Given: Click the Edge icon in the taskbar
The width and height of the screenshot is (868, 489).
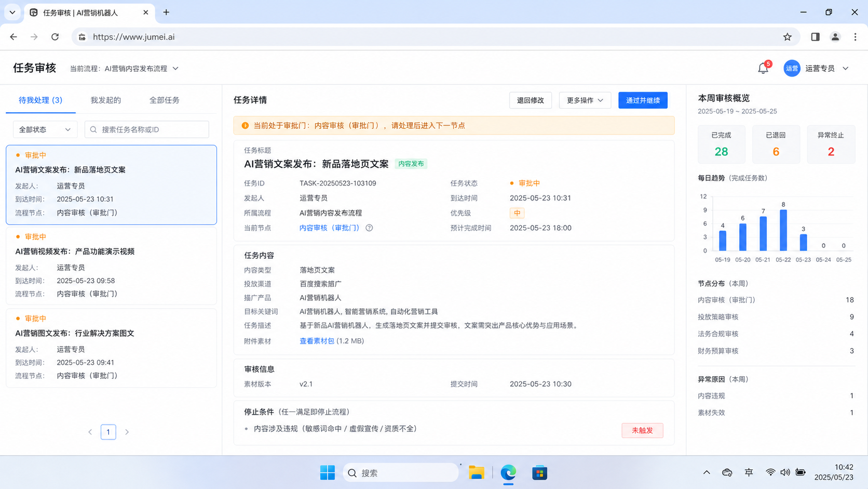Looking at the screenshot, I should tap(508, 473).
